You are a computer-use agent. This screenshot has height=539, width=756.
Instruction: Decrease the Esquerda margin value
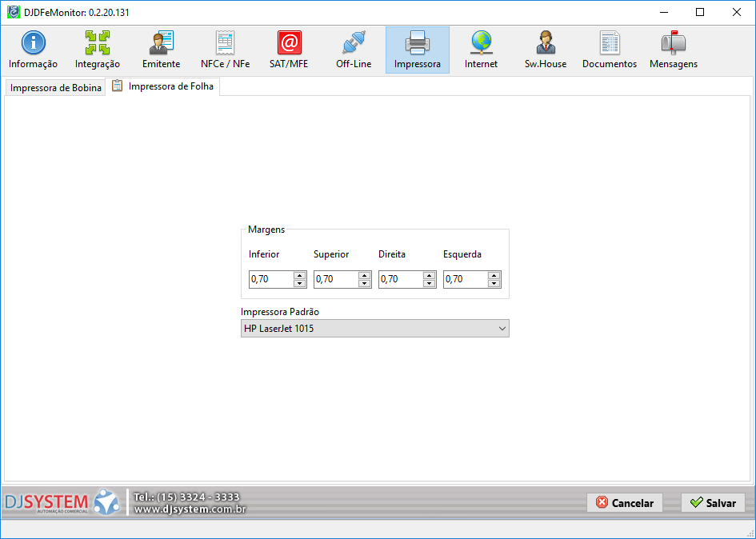pos(494,283)
